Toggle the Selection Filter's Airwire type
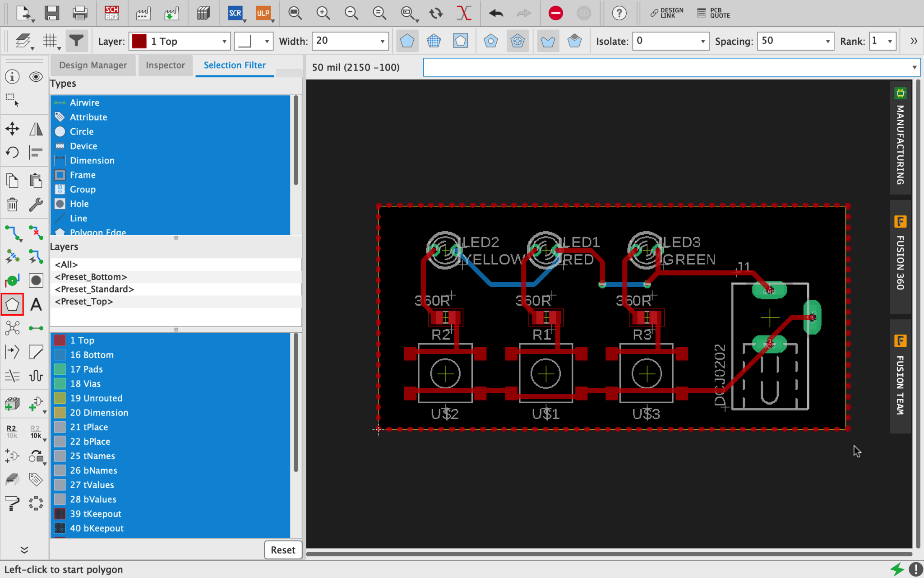Image resolution: width=924 pixels, height=578 pixels. 85,103
